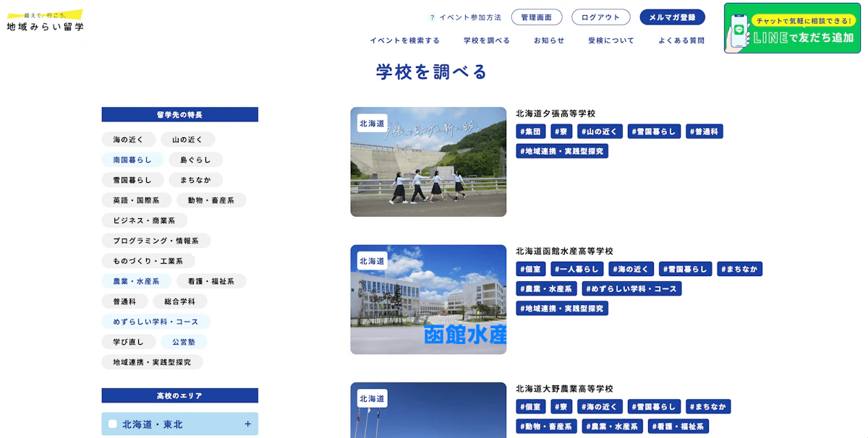
Task: Click the ログアウト button
Action: coord(601,17)
